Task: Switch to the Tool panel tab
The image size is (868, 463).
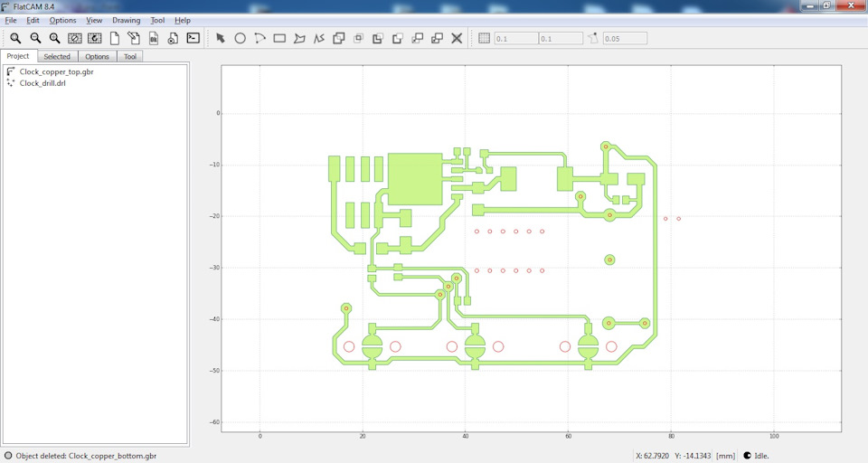Action: point(130,56)
